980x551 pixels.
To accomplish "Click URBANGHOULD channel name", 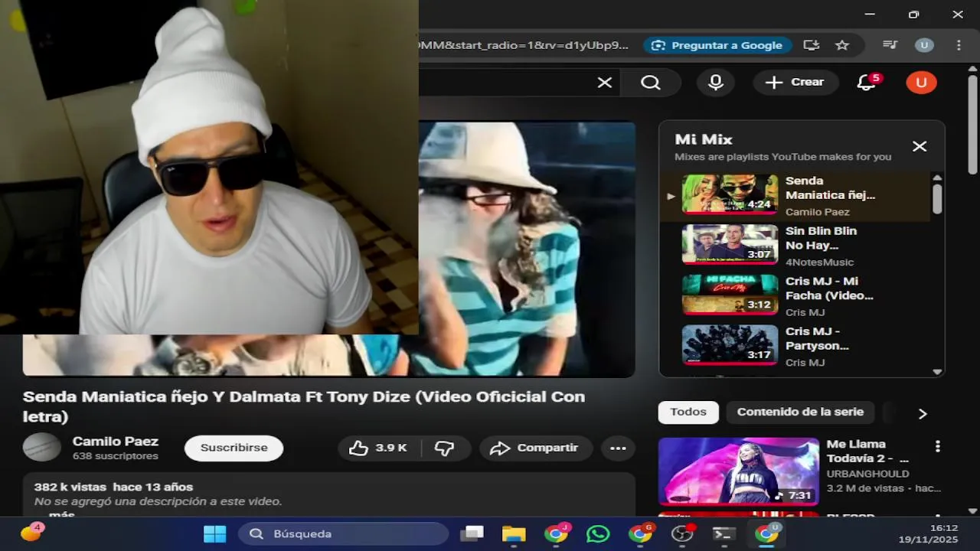I will 867,474.
